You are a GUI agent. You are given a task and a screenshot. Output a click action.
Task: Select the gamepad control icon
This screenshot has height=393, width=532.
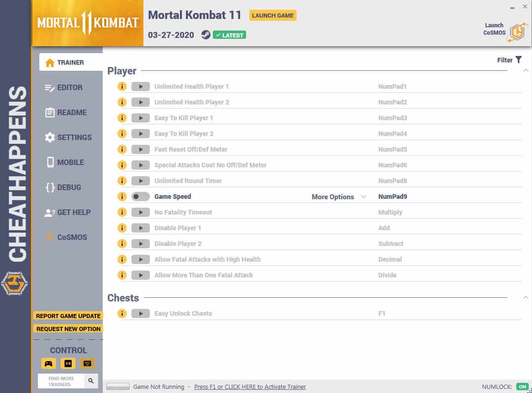49,363
